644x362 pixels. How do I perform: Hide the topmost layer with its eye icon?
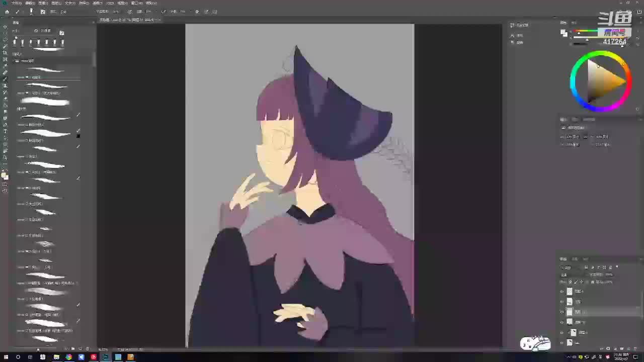pos(562,291)
